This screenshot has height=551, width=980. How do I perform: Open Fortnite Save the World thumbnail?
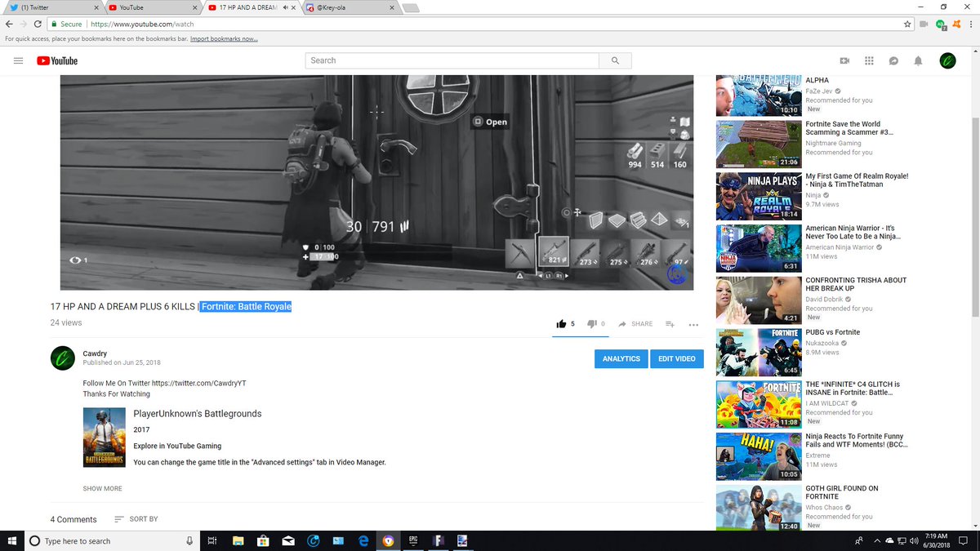(758, 144)
